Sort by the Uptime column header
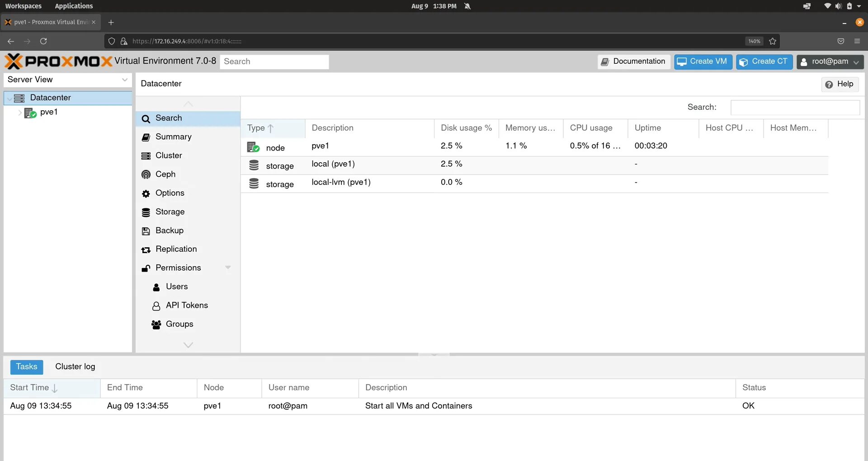This screenshot has width=868, height=461. click(x=663, y=128)
